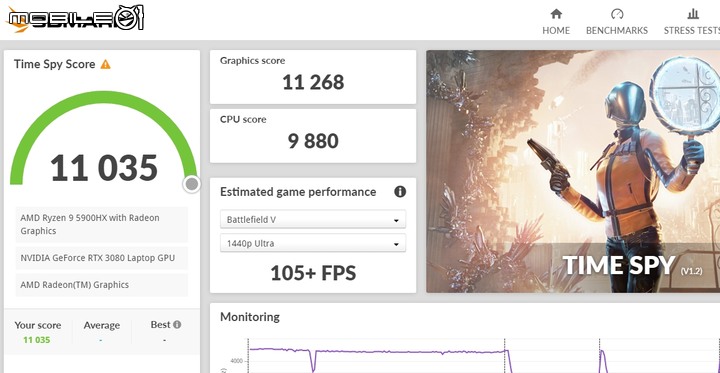The height and width of the screenshot is (373, 720).
Task: Click the Graphics score value 11 268
Action: point(313,83)
